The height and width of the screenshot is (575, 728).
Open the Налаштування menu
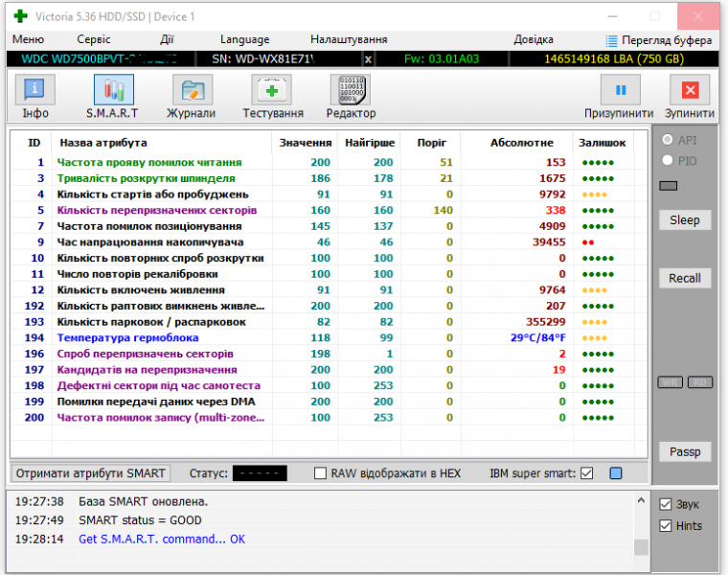[x=349, y=40]
